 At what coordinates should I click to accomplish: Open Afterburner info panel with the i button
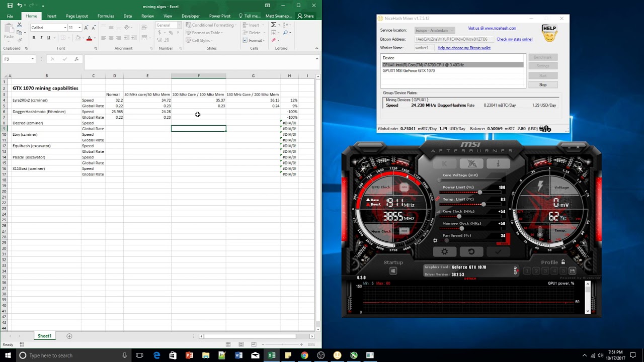click(498, 163)
